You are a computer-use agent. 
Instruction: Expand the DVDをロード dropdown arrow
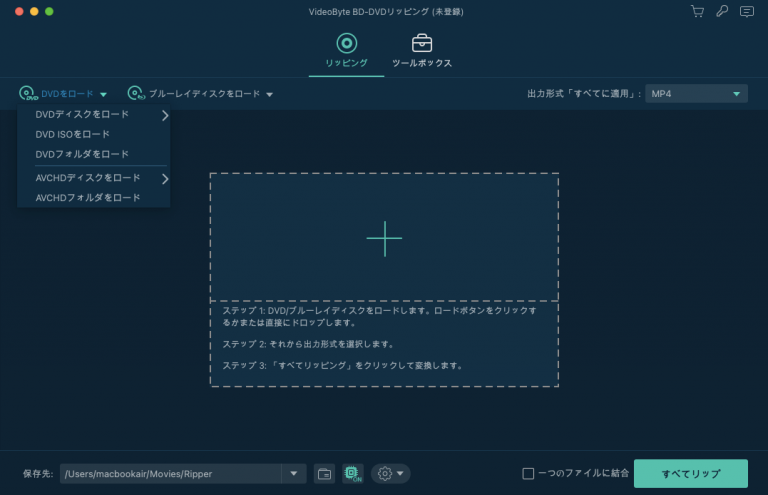103,94
